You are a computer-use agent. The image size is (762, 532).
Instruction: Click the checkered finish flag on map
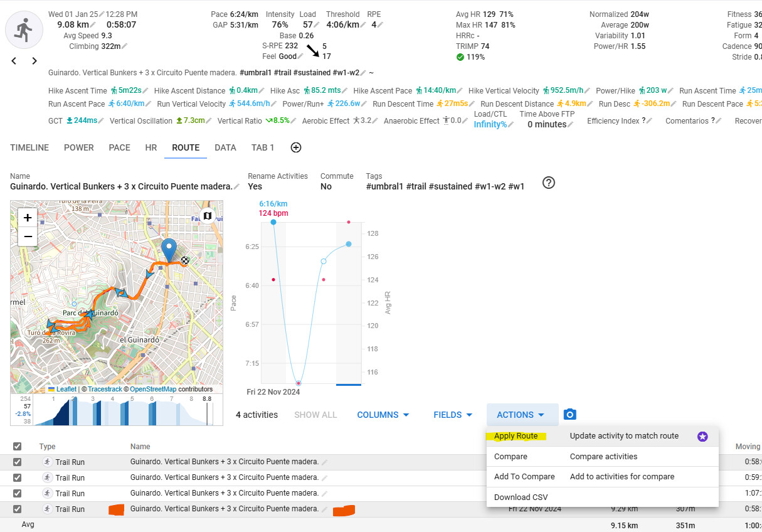185,261
